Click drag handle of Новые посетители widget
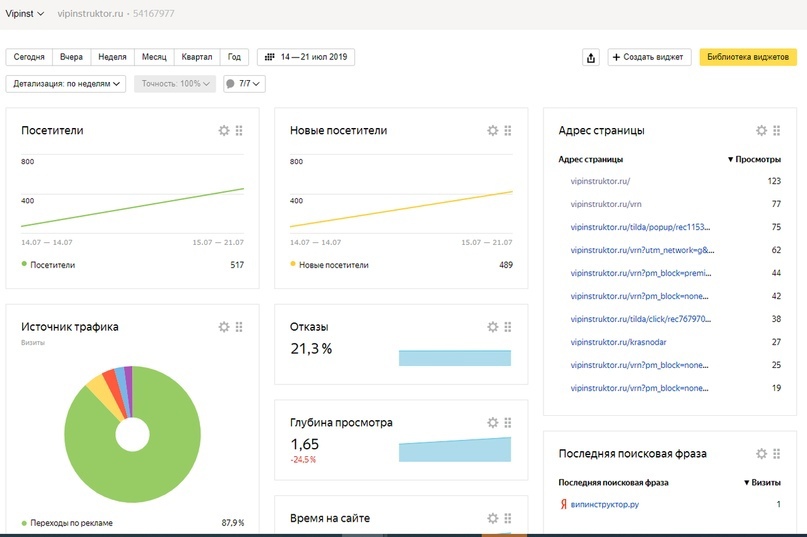 coord(507,130)
